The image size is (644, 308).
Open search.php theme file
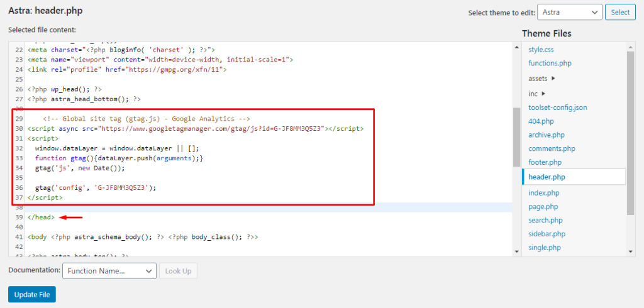click(x=545, y=220)
